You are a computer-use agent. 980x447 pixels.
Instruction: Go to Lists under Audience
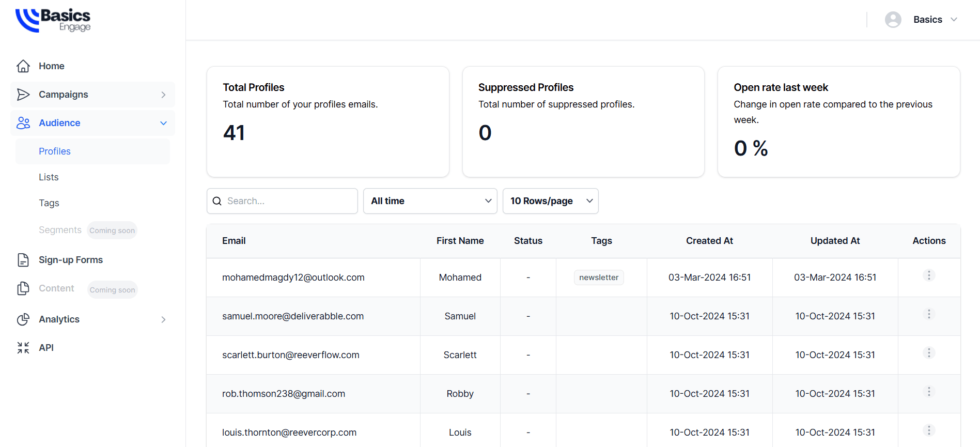(x=49, y=177)
